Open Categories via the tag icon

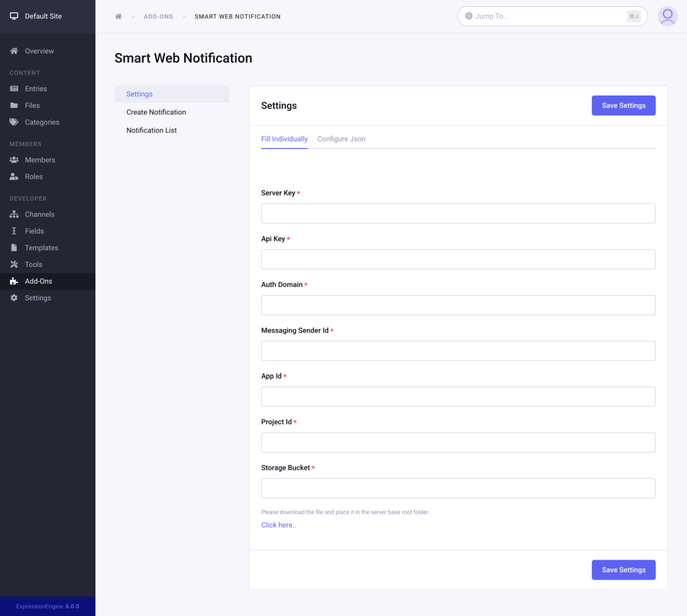pos(14,122)
